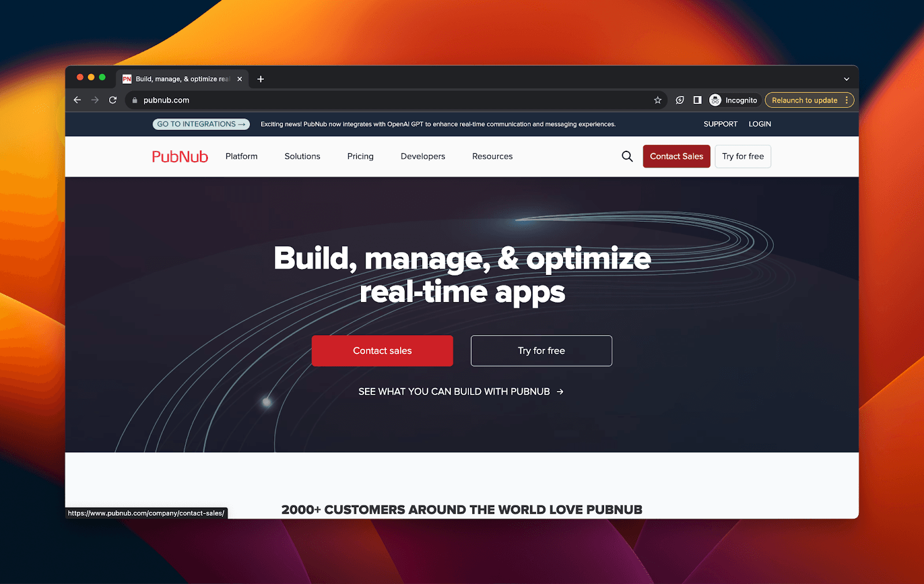The height and width of the screenshot is (584, 924).
Task: Open the Solutions menu
Action: click(302, 157)
